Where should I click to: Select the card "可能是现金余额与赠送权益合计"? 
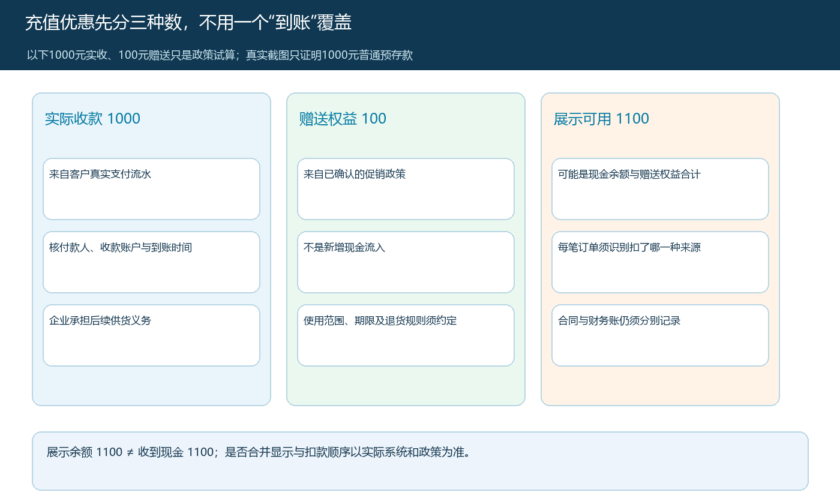(660, 189)
